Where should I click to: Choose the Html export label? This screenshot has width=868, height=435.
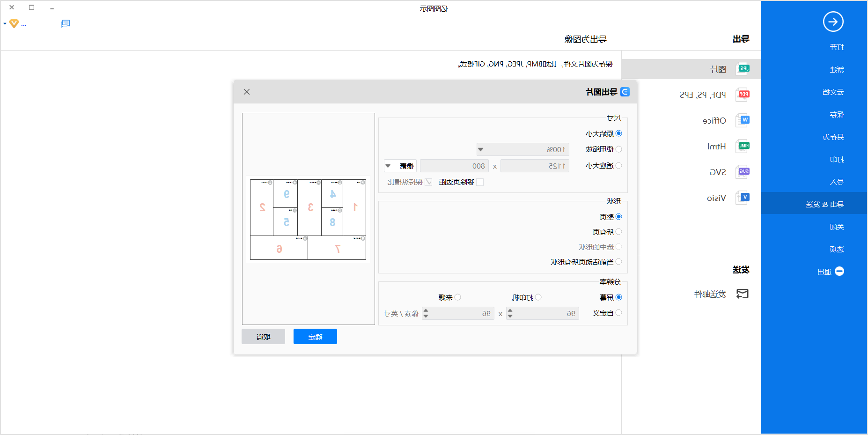pyautogui.click(x=717, y=147)
